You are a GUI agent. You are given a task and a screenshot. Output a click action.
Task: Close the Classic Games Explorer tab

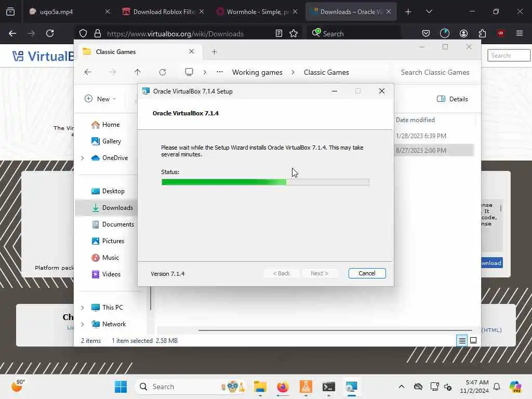point(191,51)
